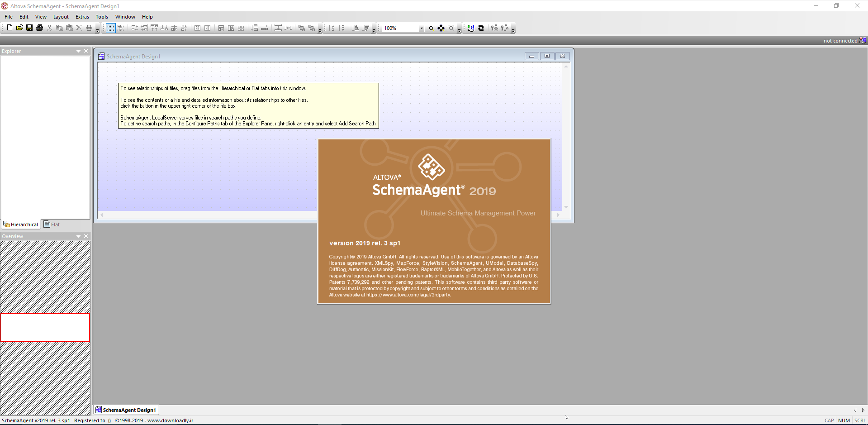Image resolution: width=868 pixels, height=425 pixels.
Task: Open the Edit menu
Action: pos(24,17)
